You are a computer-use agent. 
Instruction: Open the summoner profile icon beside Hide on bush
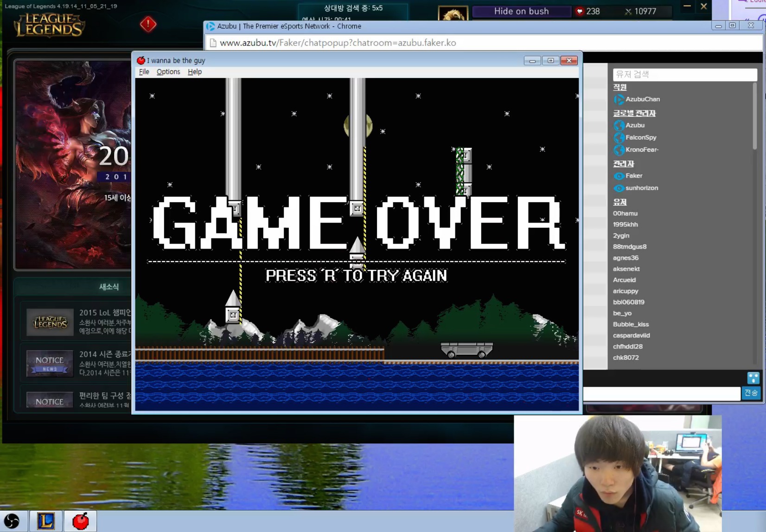pos(453,13)
